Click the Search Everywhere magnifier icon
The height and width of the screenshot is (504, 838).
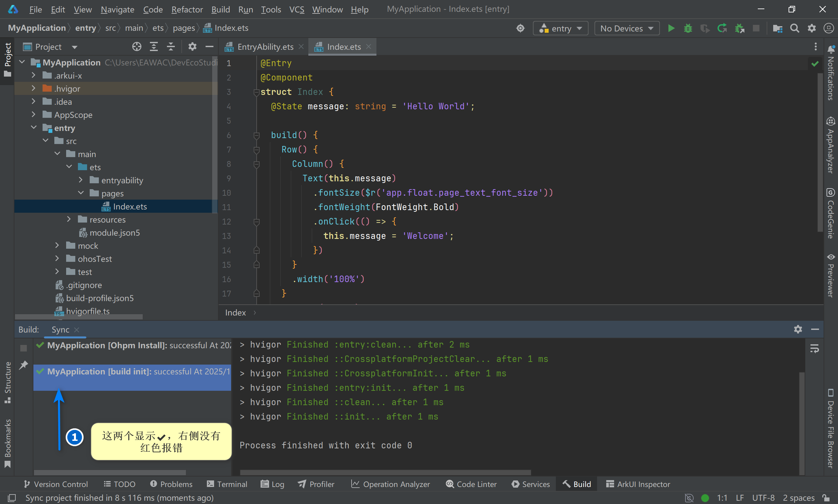point(794,28)
